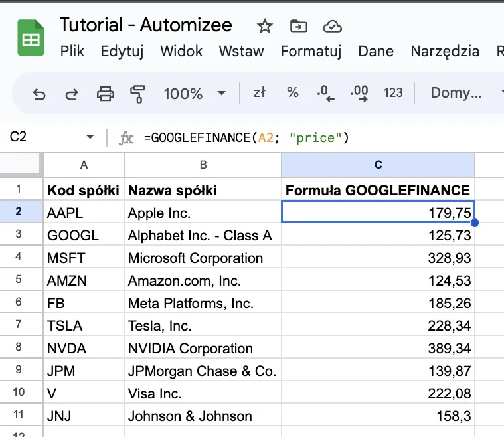Screen dimensions: 504x437
Task: Click the Move to folder icon
Action: point(299,26)
